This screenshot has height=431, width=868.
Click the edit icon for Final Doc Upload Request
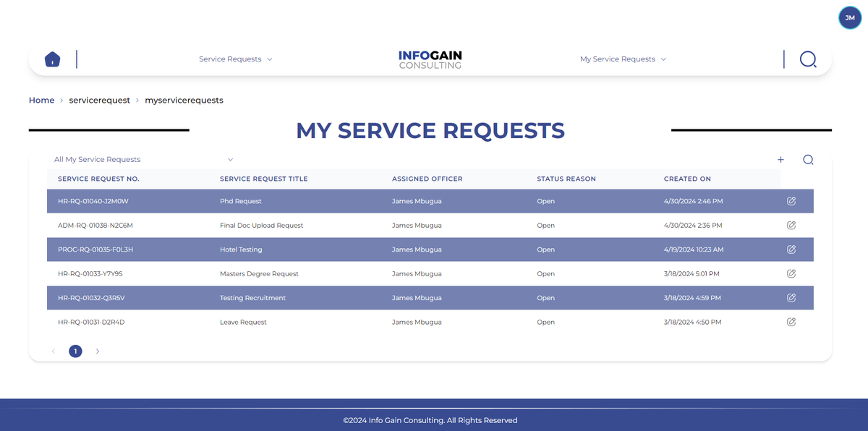coord(791,225)
